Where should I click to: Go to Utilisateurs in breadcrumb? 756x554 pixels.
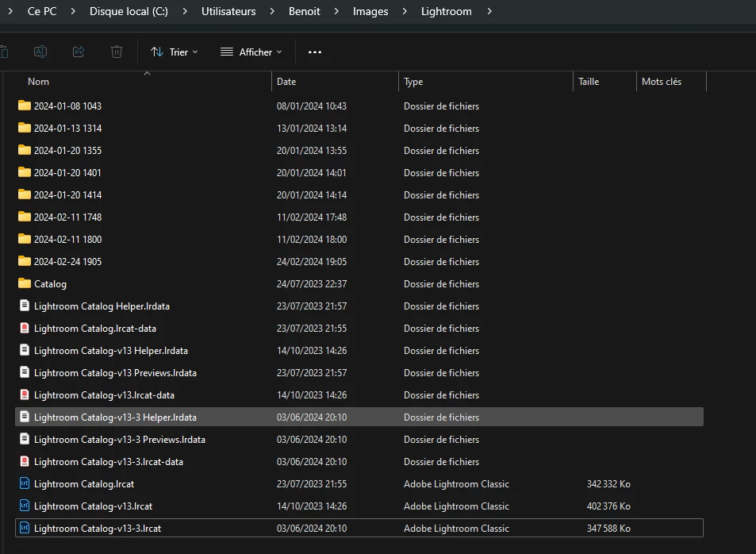point(228,11)
